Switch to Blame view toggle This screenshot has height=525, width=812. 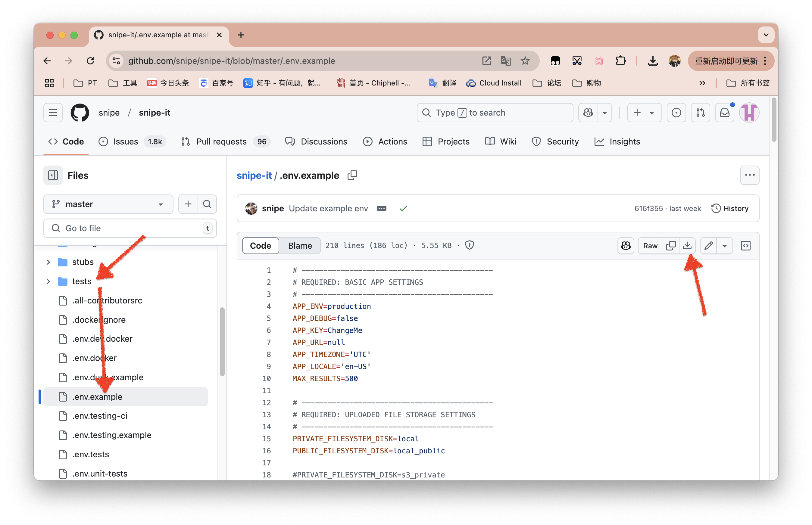click(x=299, y=245)
